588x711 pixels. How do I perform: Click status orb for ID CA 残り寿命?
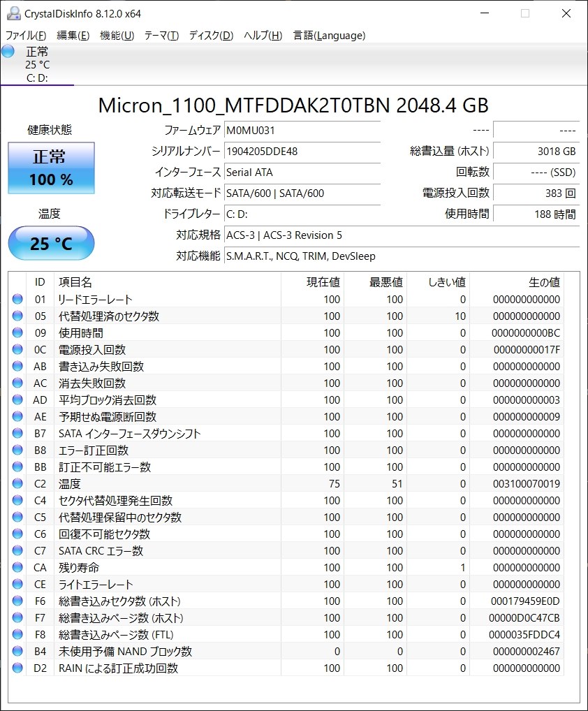[17, 568]
